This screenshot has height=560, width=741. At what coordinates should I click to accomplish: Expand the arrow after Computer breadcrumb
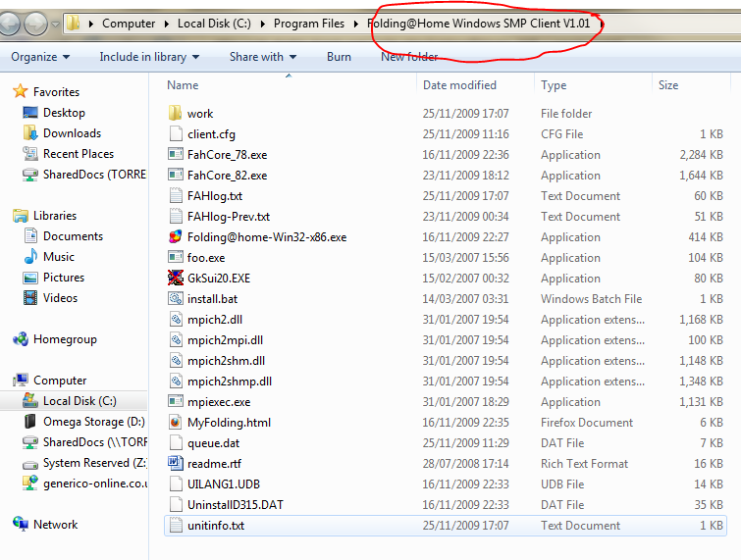tap(166, 24)
